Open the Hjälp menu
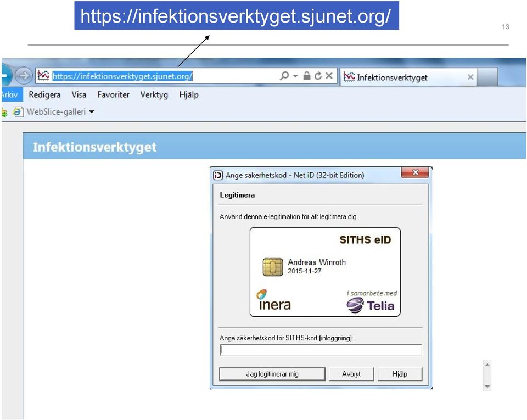 (188, 95)
